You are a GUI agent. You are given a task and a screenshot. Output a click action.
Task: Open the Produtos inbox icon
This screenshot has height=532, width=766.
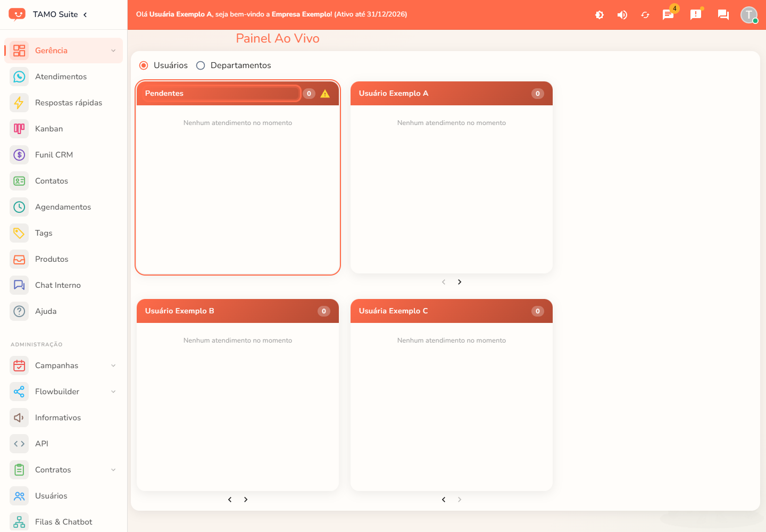(19, 259)
